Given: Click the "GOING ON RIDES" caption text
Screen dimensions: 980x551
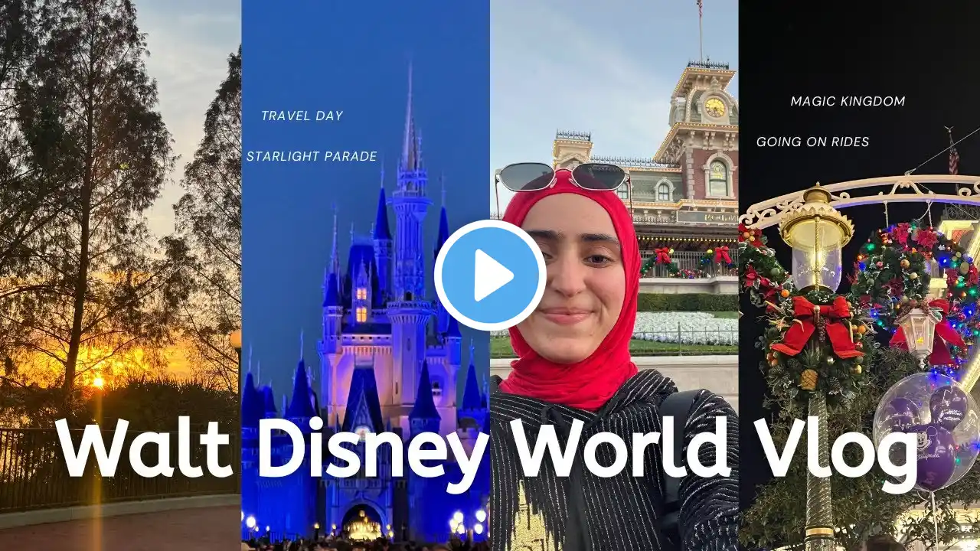Looking at the screenshot, I should pos(815,142).
